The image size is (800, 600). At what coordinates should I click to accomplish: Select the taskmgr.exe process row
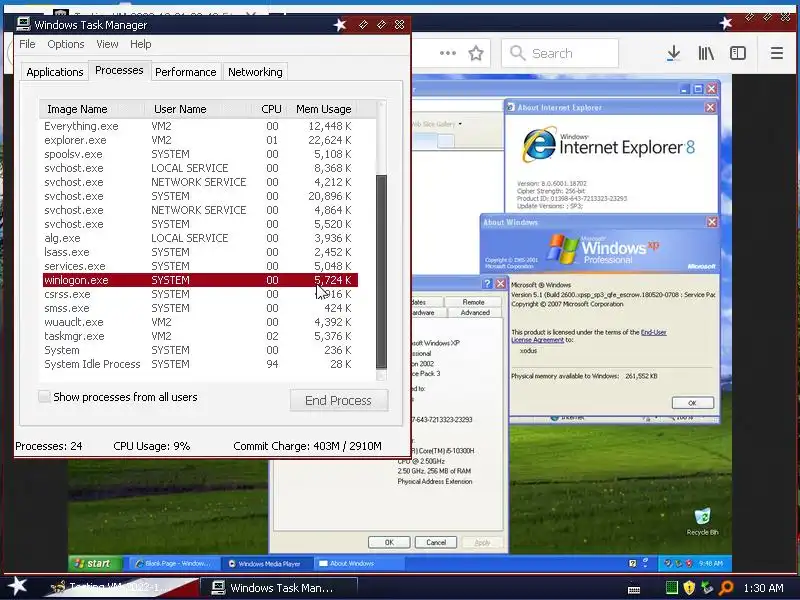(201, 336)
